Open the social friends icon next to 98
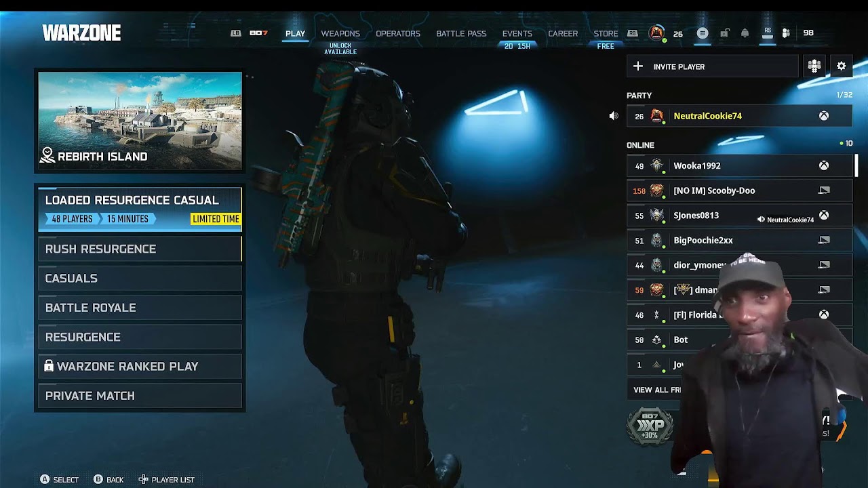 point(786,33)
